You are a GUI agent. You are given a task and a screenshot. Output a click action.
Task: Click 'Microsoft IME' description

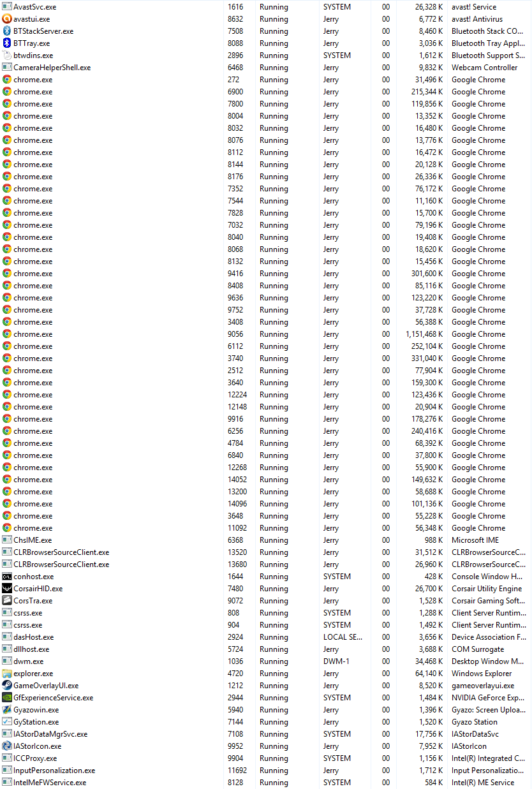tap(475, 540)
